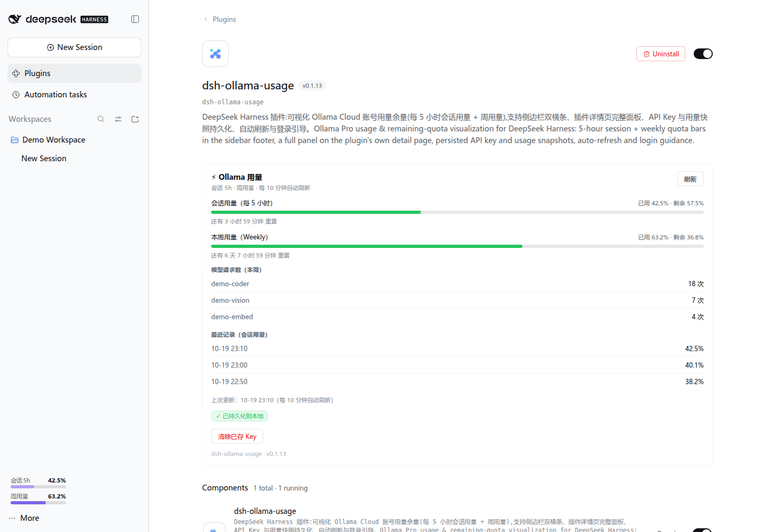Click the plugin logo icon
Screen dimensions: 766x532
[215, 54]
